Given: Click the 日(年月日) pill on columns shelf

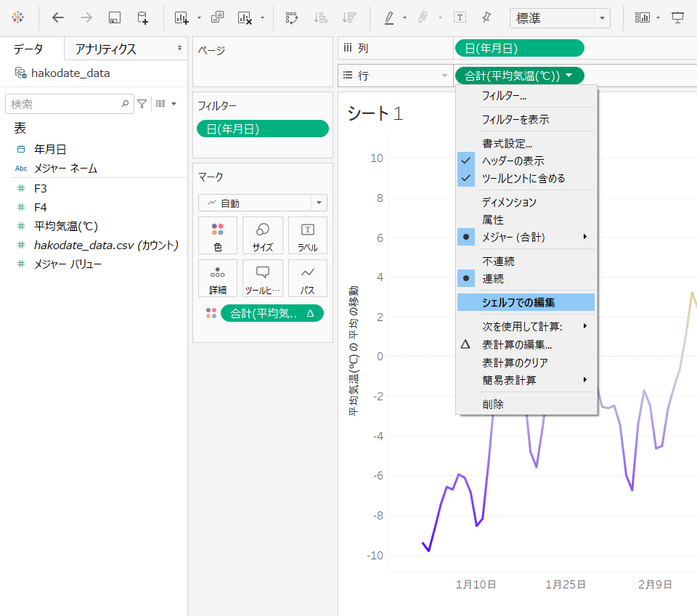Looking at the screenshot, I should 519,48.
